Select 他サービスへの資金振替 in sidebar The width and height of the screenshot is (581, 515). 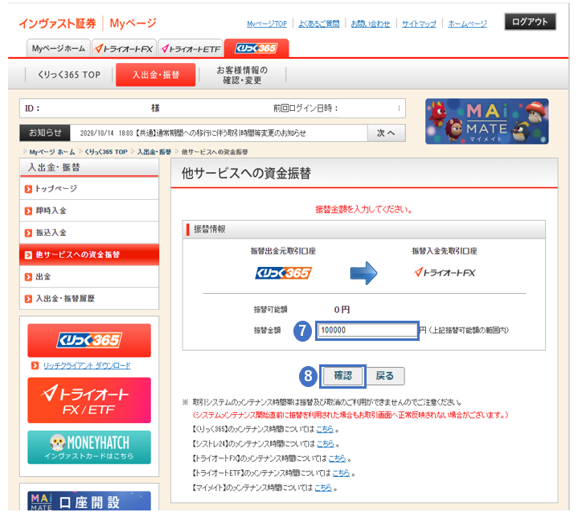89,255
